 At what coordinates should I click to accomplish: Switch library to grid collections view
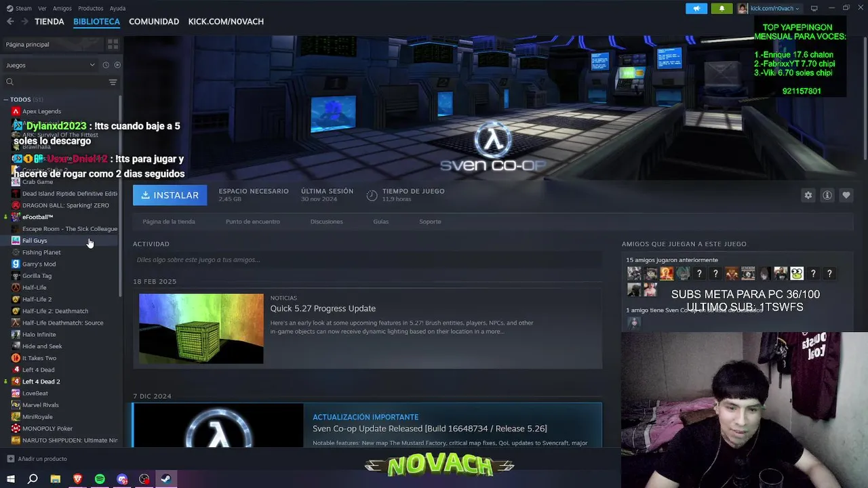113,44
